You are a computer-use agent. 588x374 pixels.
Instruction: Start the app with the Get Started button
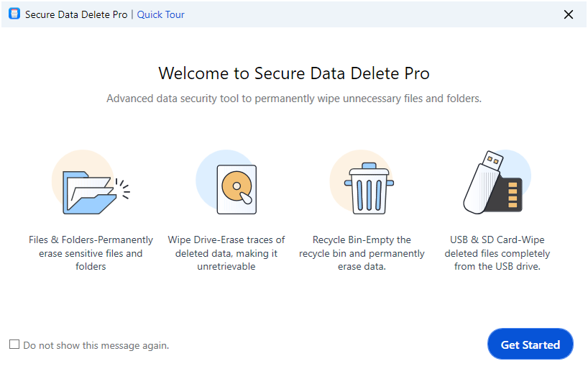pyautogui.click(x=530, y=344)
